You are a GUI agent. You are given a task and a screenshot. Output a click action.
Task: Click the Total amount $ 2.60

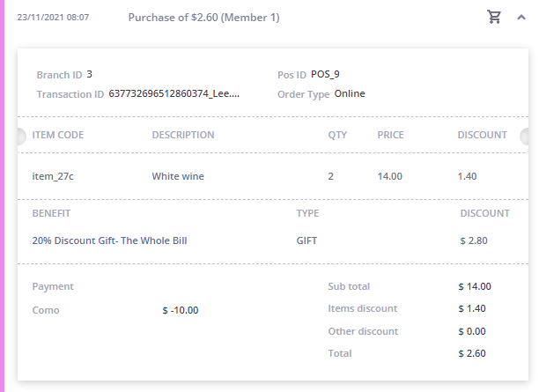click(472, 353)
